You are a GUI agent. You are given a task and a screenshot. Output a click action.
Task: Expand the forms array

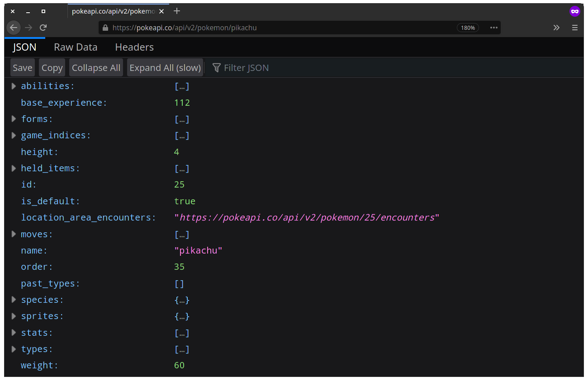point(14,119)
